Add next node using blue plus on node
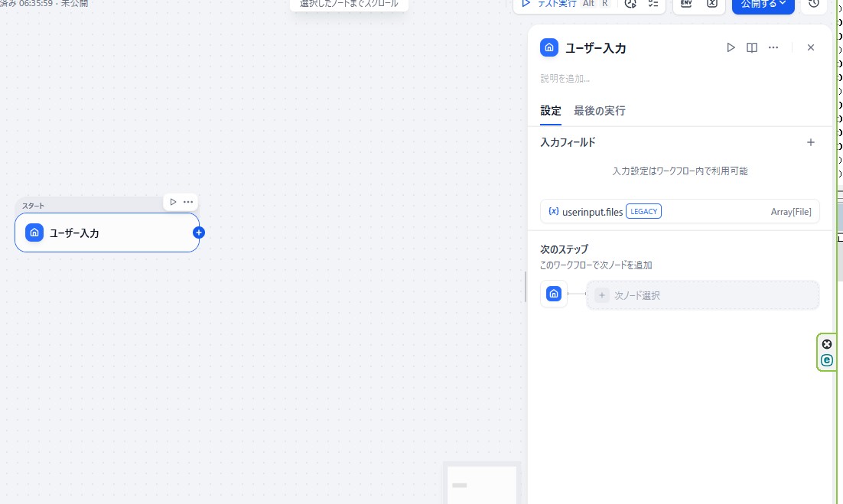843x504 pixels. (x=199, y=232)
